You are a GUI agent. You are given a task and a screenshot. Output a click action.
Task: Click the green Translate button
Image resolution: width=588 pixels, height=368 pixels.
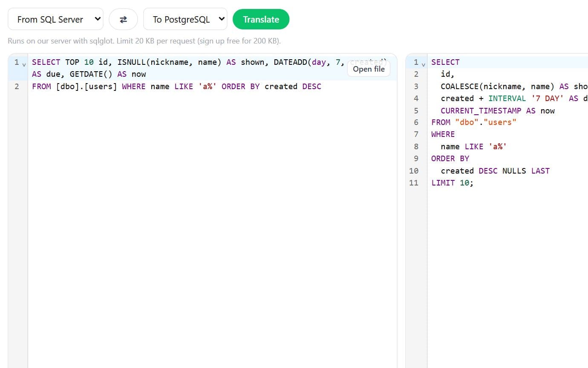pyautogui.click(x=261, y=20)
